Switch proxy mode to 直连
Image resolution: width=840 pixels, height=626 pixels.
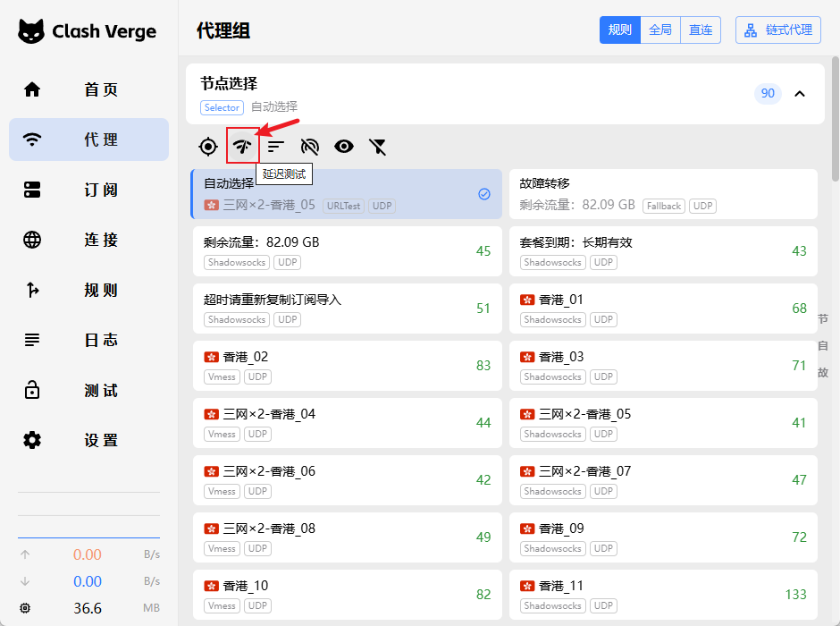[x=701, y=30]
